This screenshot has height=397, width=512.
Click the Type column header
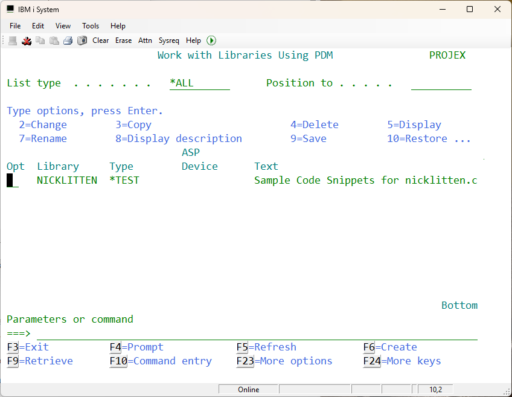click(x=121, y=167)
